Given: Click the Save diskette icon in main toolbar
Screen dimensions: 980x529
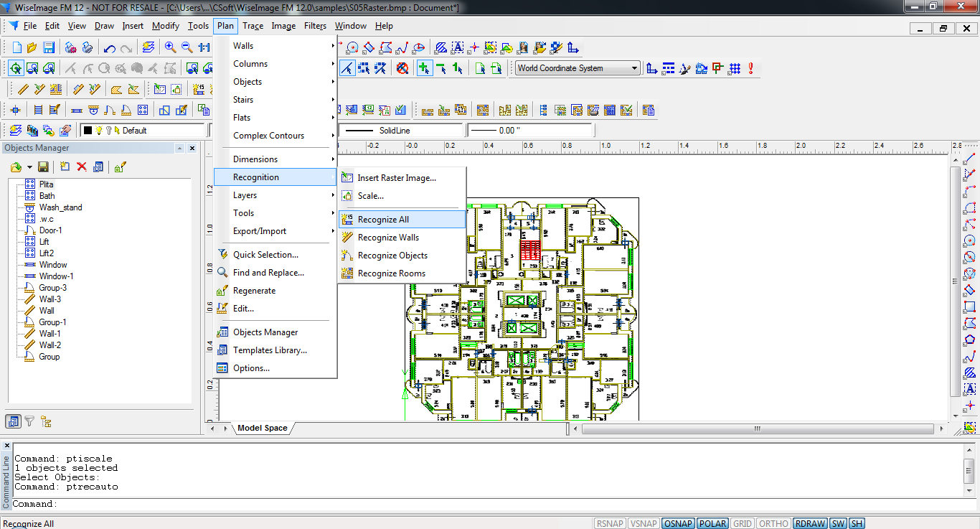Looking at the screenshot, I should [x=49, y=47].
